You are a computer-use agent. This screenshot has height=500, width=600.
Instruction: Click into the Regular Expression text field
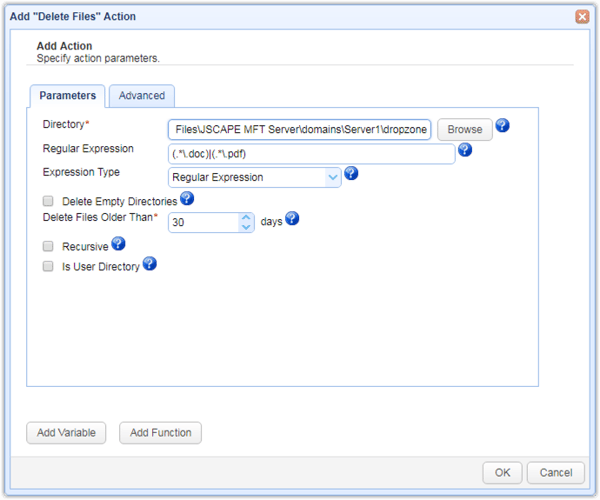pyautogui.click(x=311, y=154)
